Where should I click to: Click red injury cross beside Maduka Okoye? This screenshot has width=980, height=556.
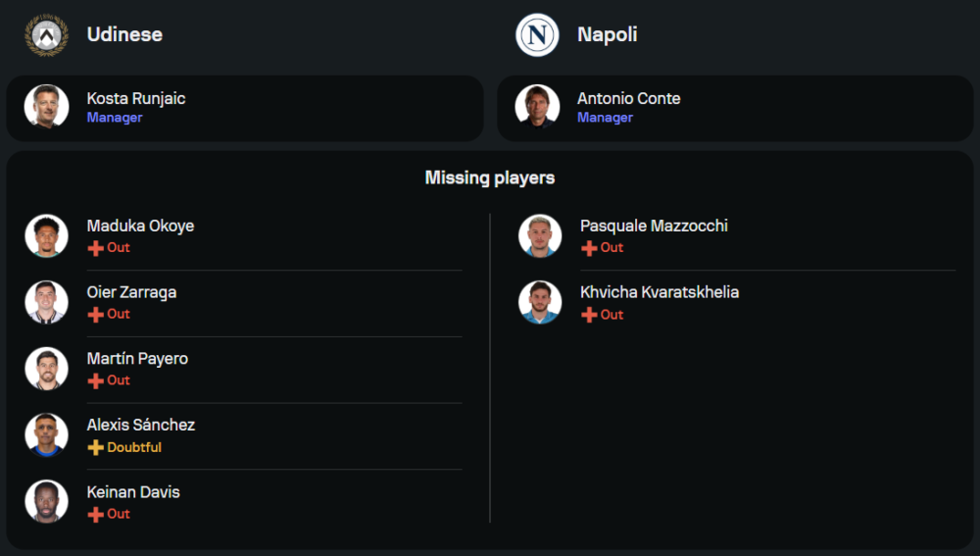point(96,248)
